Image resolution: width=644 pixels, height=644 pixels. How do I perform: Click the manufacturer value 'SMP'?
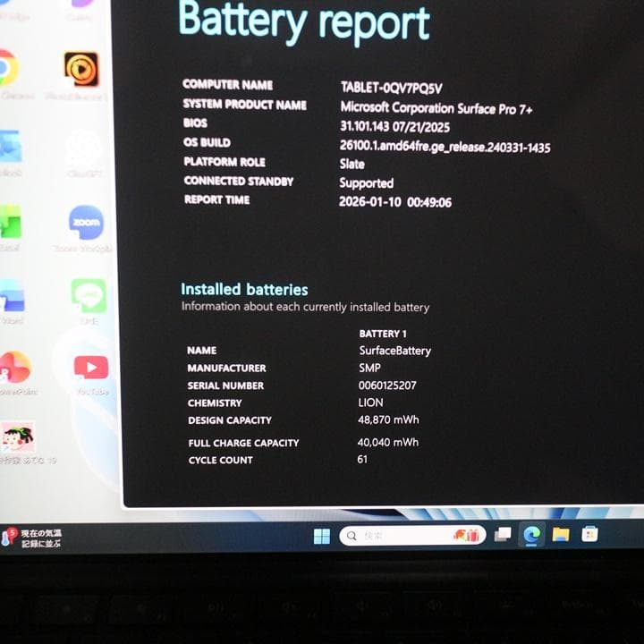[369, 368]
